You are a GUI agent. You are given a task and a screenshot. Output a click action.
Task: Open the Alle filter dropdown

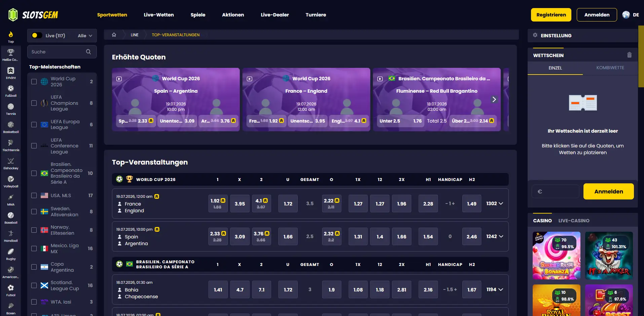pos(85,36)
